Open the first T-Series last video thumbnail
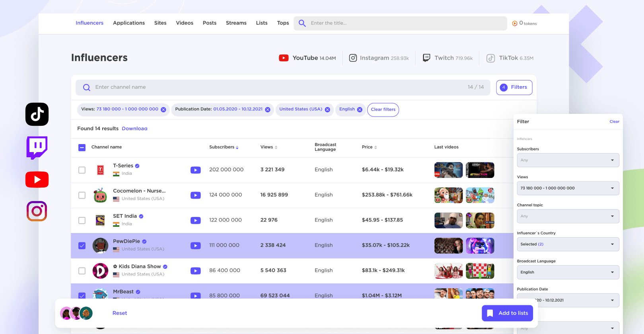Viewport: 644px width, 334px height. [x=449, y=170]
